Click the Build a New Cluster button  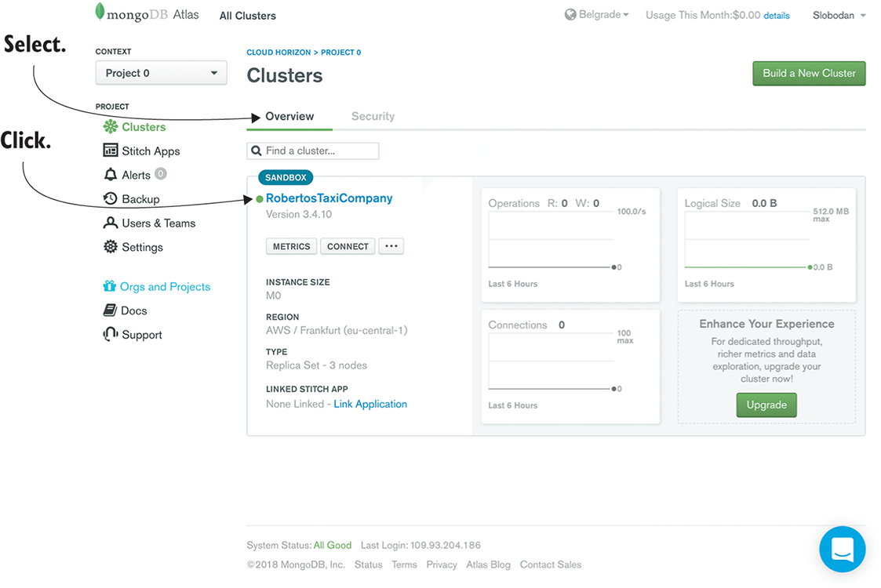point(809,73)
